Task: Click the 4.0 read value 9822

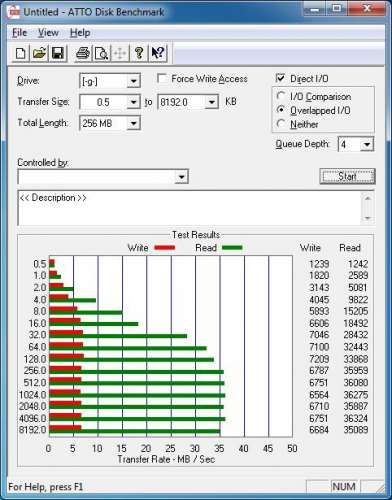Action: tap(358, 299)
